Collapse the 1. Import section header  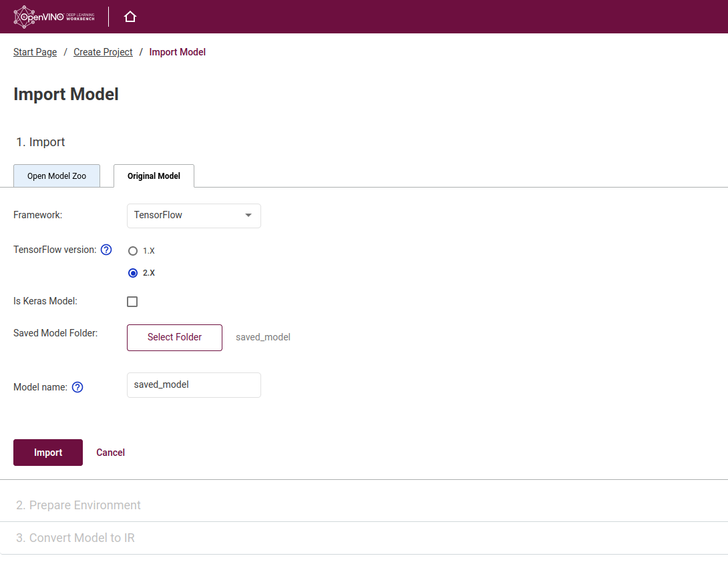(x=41, y=142)
